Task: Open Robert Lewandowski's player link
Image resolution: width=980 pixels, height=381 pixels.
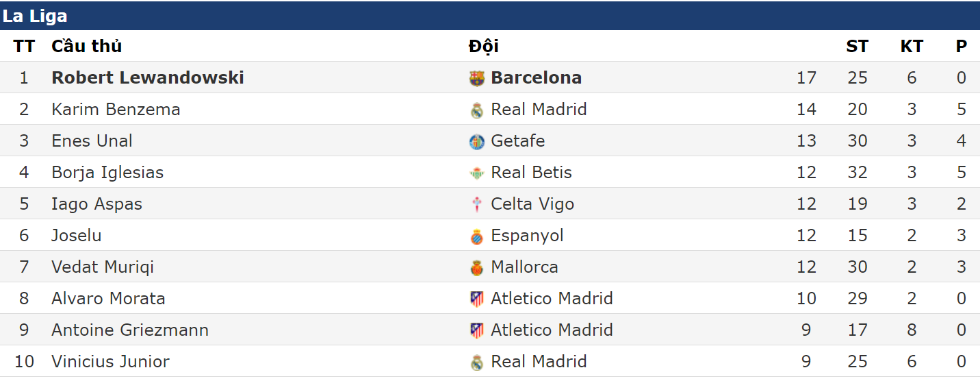Action: tap(148, 78)
